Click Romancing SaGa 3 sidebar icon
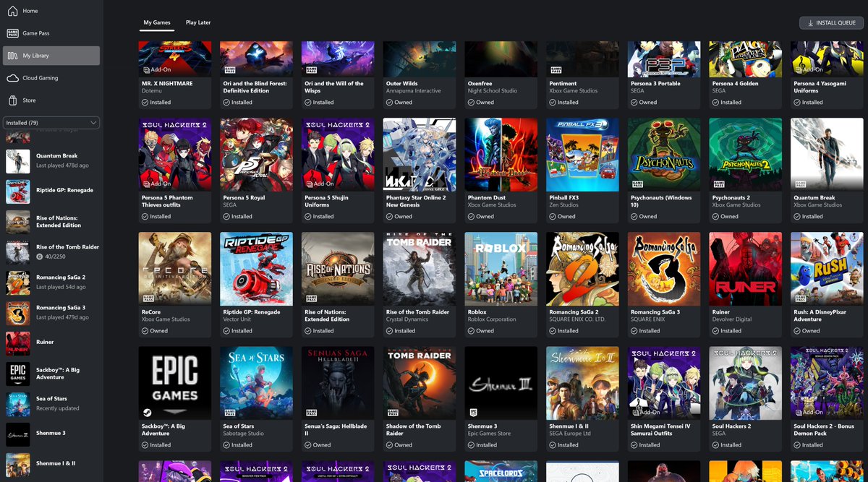The height and width of the screenshot is (482, 868). pyautogui.click(x=18, y=313)
